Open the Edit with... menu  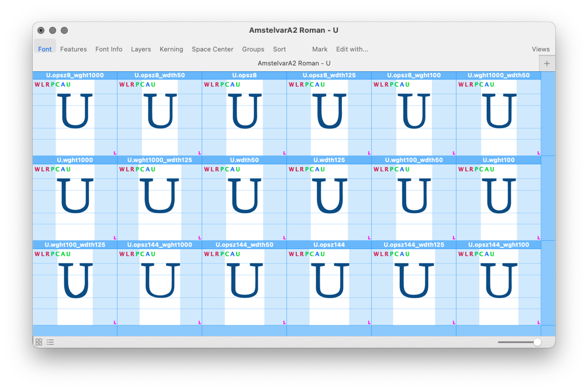coord(352,49)
